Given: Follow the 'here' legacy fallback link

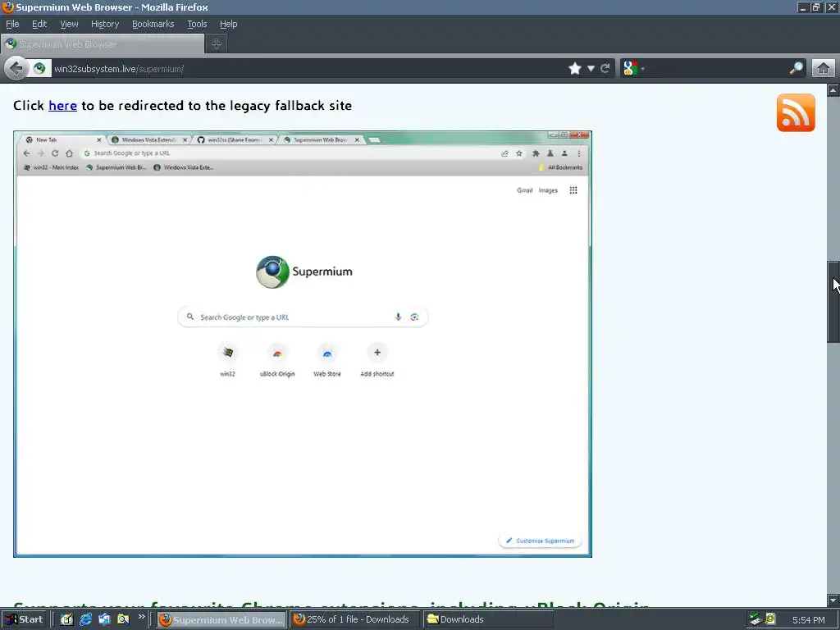Looking at the screenshot, I should click(62, 106).
